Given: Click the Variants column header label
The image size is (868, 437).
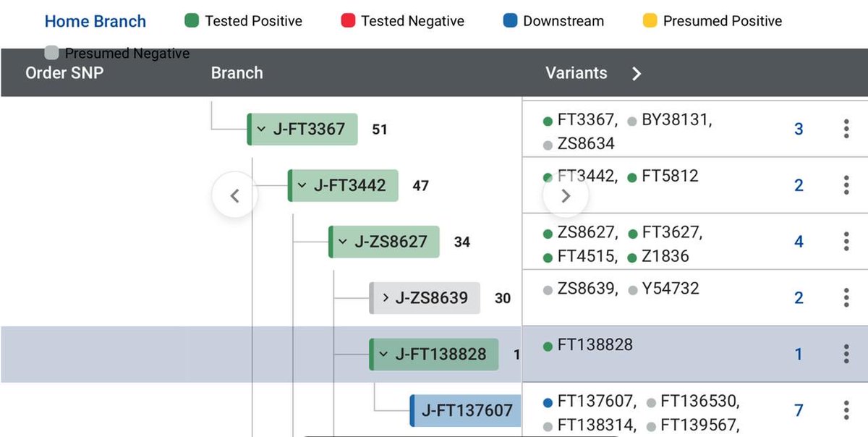Looking at the screenshot, I should 576,73.
